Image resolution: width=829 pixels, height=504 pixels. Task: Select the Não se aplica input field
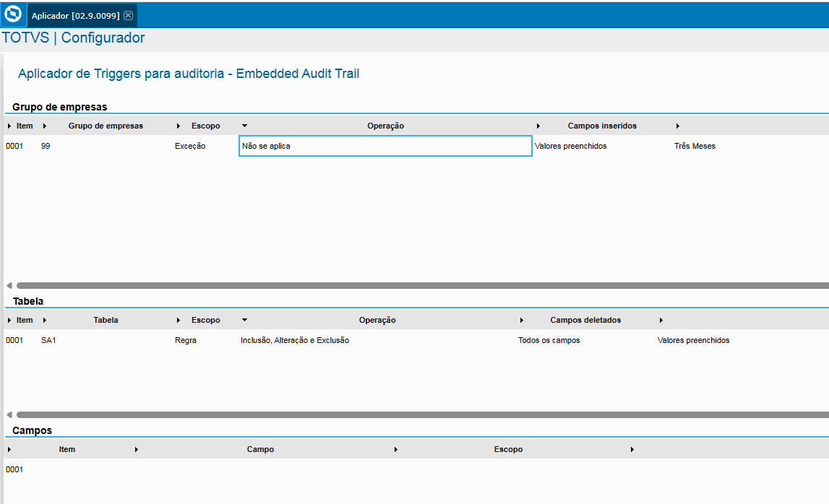385,145
